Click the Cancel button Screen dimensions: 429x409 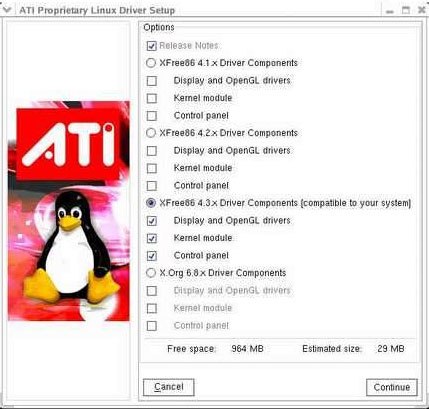[169, 387]
